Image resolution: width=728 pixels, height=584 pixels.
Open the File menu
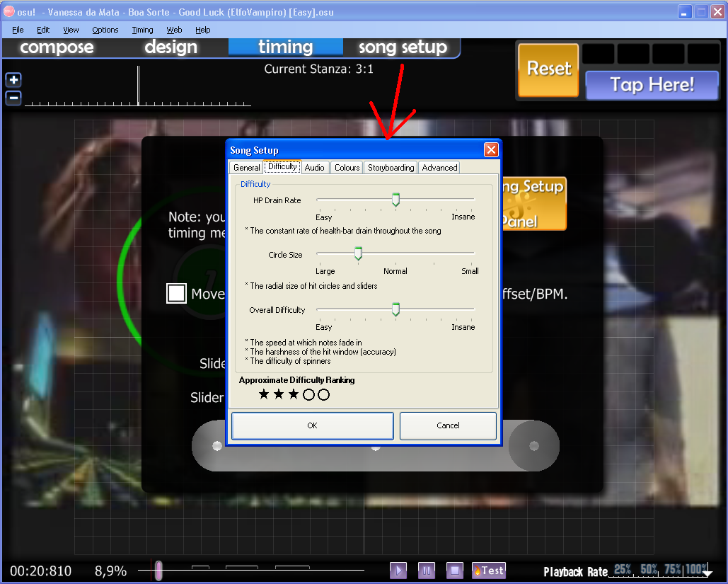(18, 30)
